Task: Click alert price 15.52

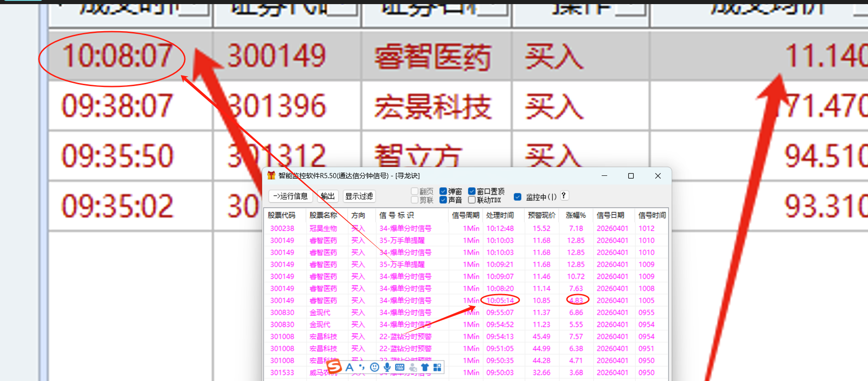Action: click(x=541, y=228)
